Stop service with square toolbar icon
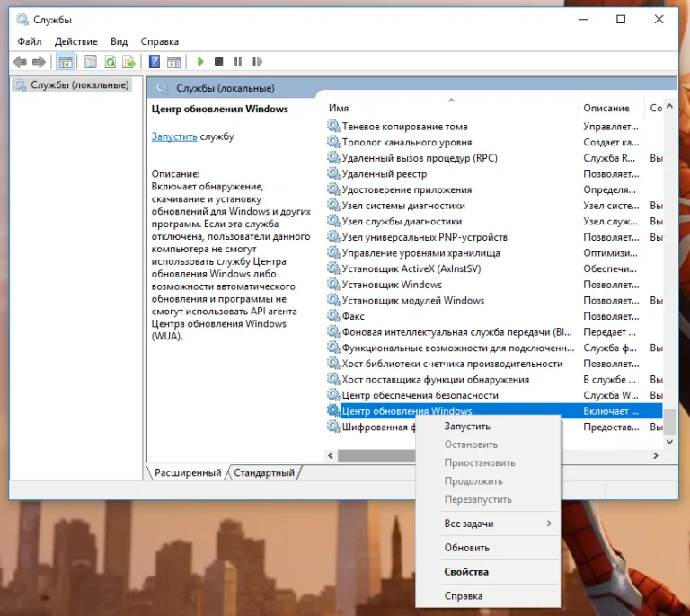This screenshot has height=616, width=690. (x=218, y=62)
